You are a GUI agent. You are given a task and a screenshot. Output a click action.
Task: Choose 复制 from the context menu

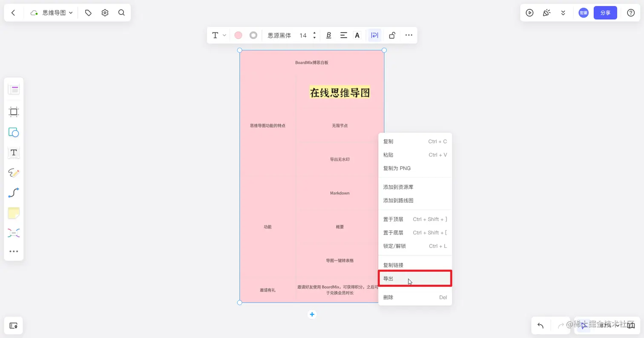(415, 141)
